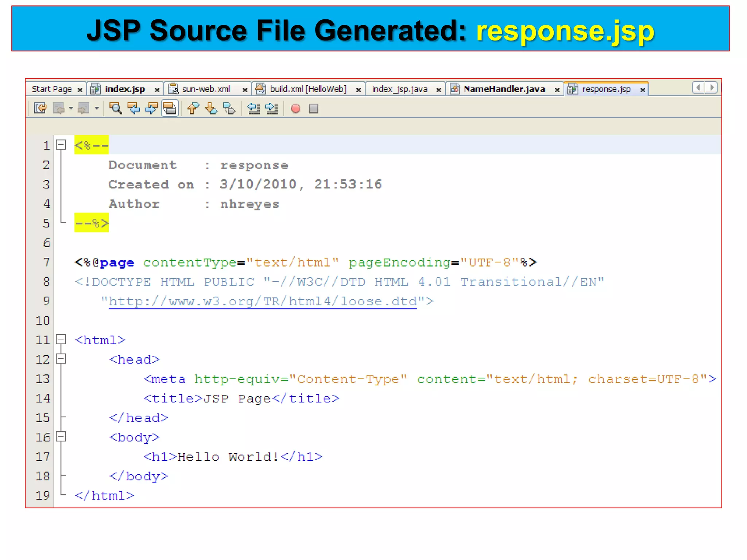Click the Find Selection magnifier icon
Screen dimensions: 747x560
[x=116, y=108]
